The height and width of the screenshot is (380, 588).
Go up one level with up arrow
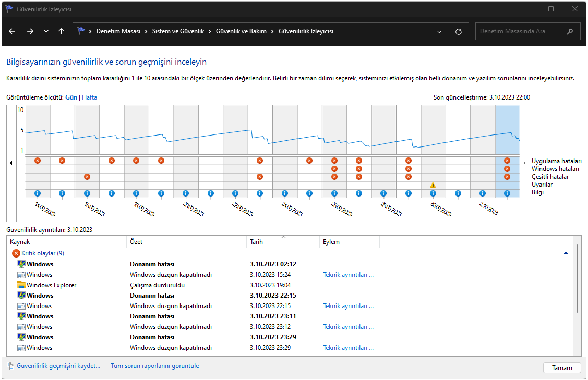click(62, 31)
